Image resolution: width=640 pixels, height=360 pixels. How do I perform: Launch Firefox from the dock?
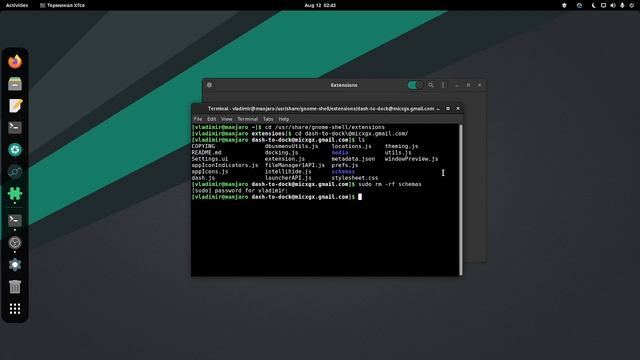click(15, 62)
